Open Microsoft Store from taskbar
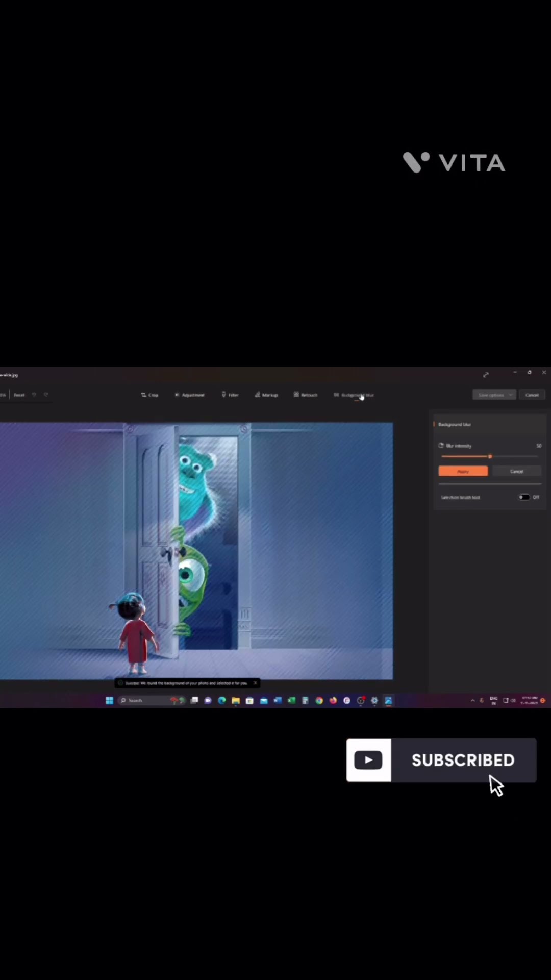551x980 pixels. click(249, 701)
